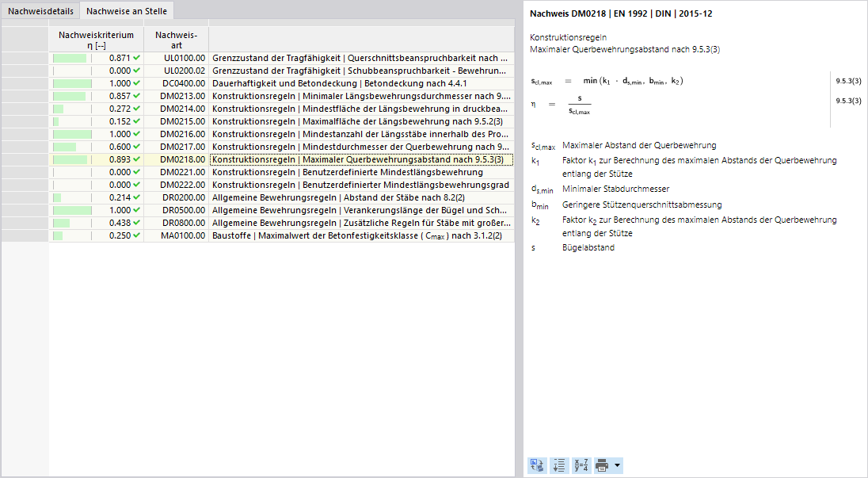Click the 'Bügelabstand' symbol description
Image resolution: width=868 pixels, height=478 pixels.
click(x=588, y=247)
